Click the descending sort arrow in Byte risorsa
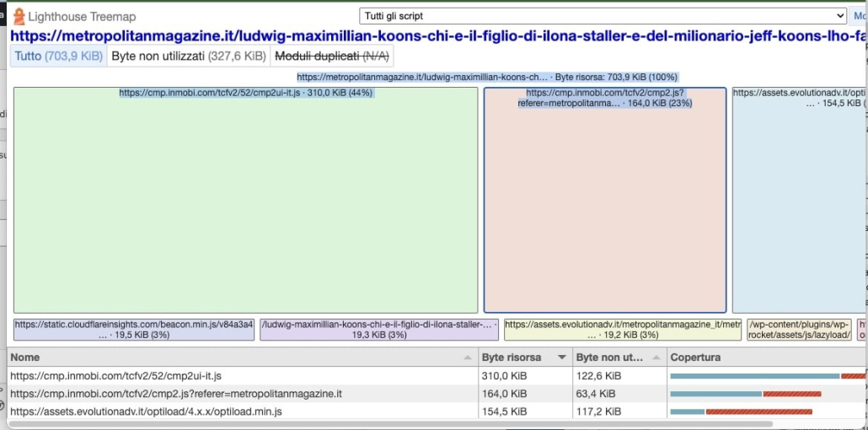Screen dimensions: 868x430 pos(562,357)
